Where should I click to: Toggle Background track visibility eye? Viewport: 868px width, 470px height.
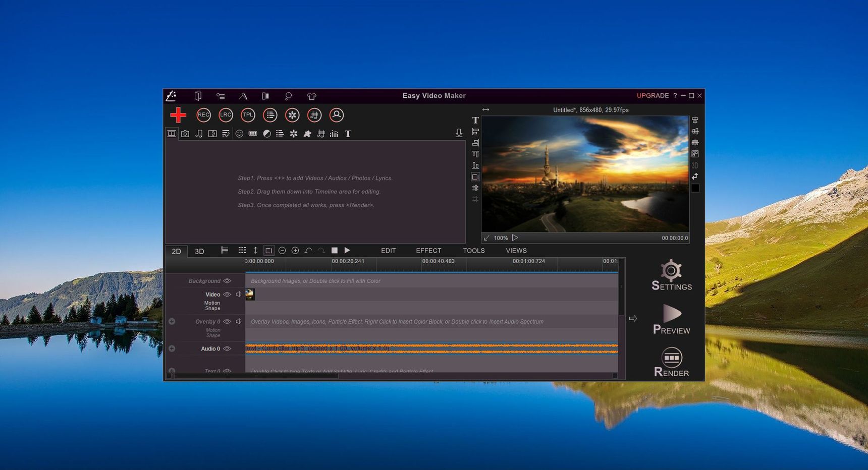click(227, 281)
